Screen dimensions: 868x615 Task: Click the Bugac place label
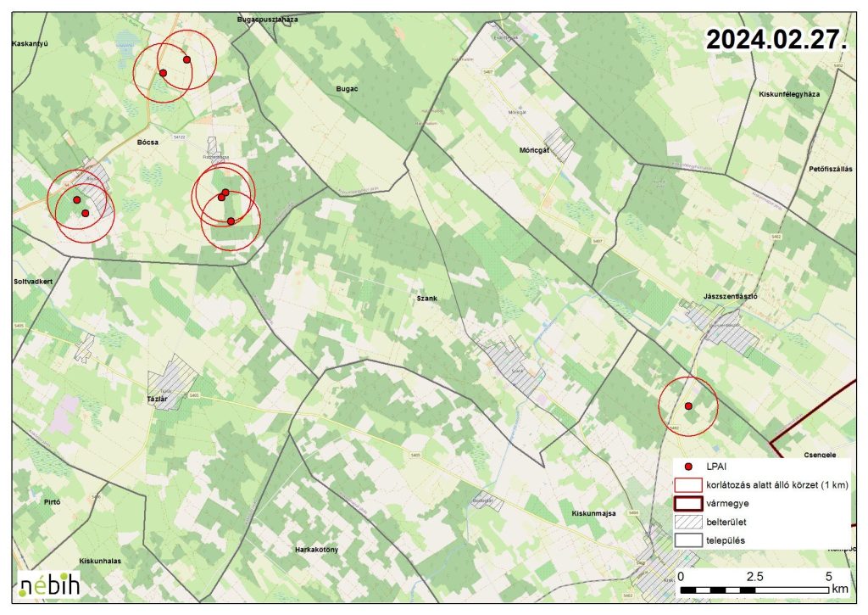(347, 89)
